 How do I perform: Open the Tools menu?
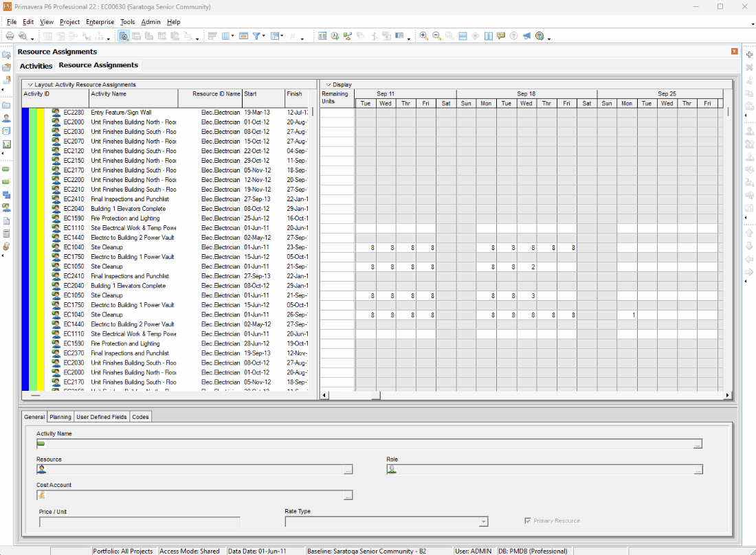127,22
